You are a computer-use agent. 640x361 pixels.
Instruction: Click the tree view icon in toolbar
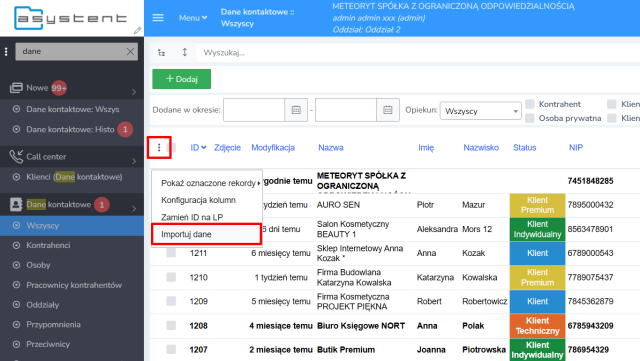coord(162,53)
